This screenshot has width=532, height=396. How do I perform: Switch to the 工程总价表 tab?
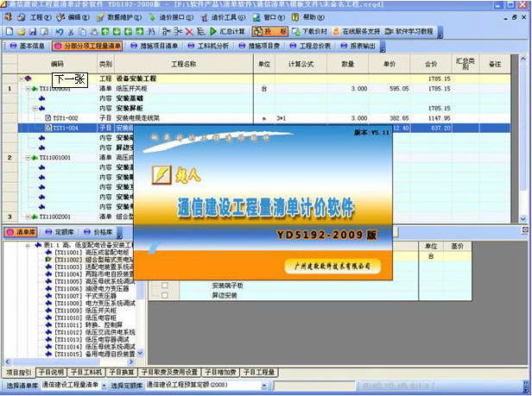click(x=310, y=46)
